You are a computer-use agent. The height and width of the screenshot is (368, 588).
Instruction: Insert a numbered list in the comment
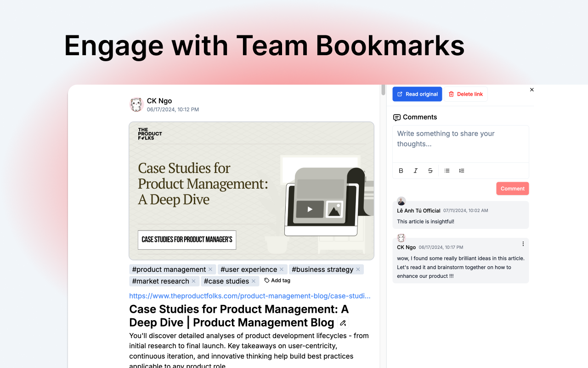[461, 170]
